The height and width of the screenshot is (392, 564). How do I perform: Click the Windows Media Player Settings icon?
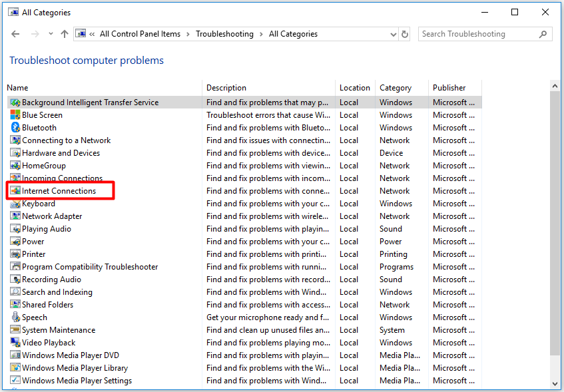point(15,381)
